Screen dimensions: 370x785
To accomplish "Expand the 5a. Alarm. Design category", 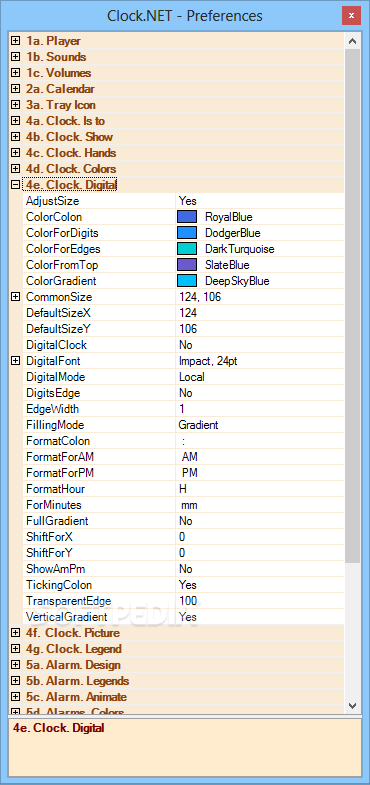I will (16, 665).
